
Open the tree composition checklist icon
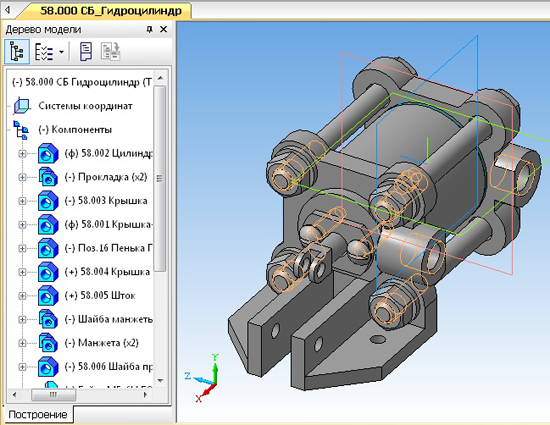[43, 52]
